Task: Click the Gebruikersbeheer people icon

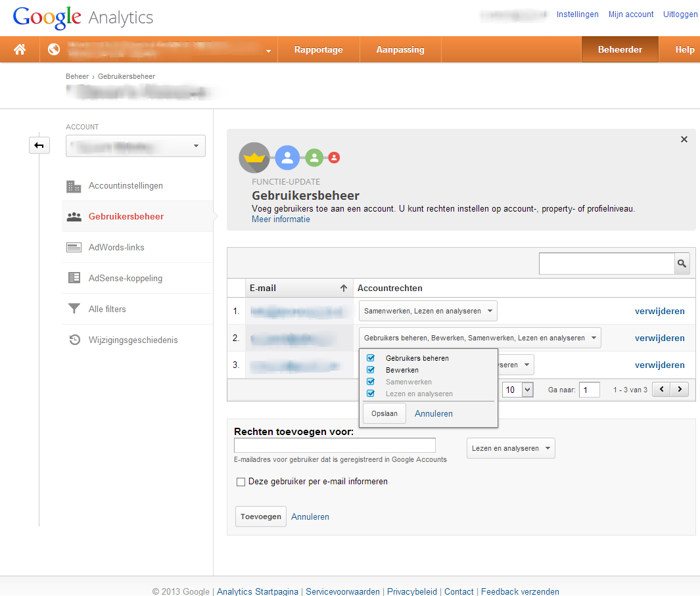Action: 74,216
